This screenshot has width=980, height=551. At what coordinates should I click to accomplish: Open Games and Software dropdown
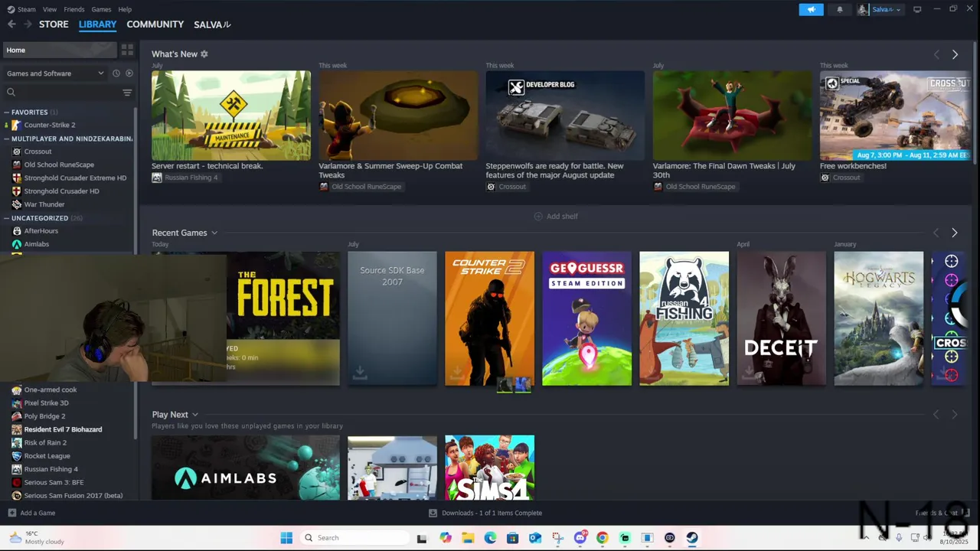pyautogui.click(x=54, y=73)
